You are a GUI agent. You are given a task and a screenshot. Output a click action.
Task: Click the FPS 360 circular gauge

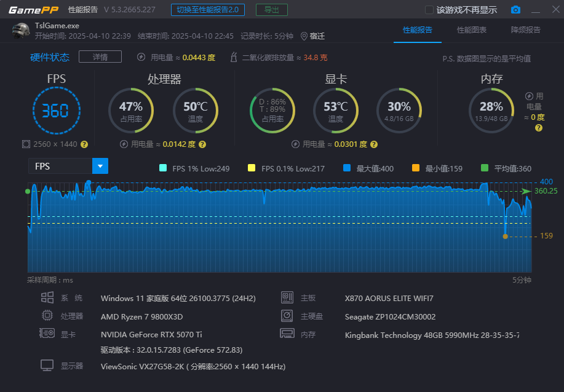[x=56, y=111]
